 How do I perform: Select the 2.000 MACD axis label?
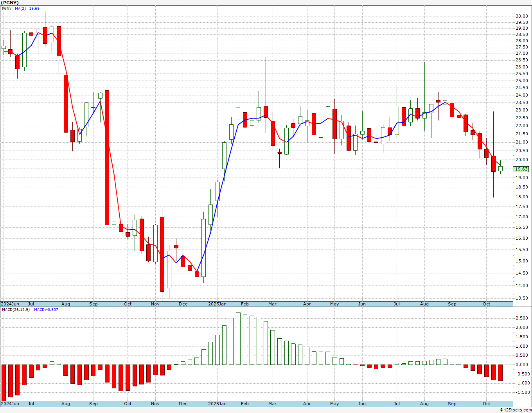pos(521,327)
